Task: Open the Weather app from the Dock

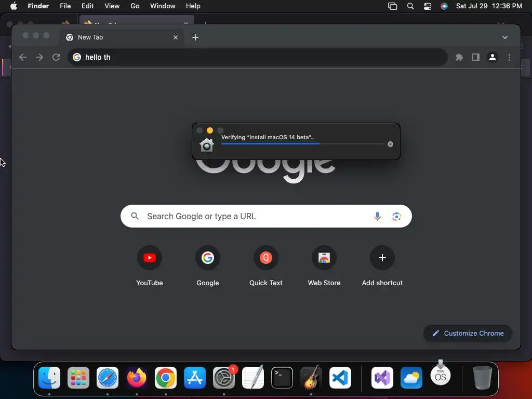Action: (x=411, y=377)
